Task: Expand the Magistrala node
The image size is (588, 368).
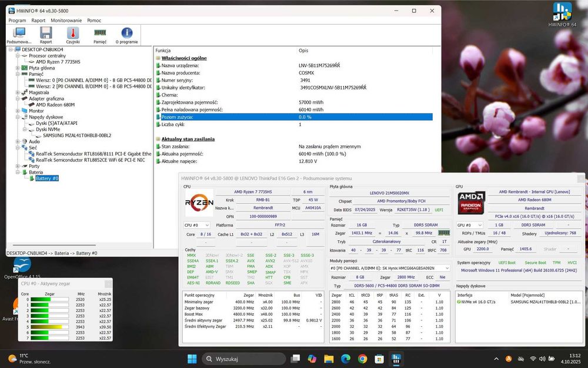Action: pos(17,92)
